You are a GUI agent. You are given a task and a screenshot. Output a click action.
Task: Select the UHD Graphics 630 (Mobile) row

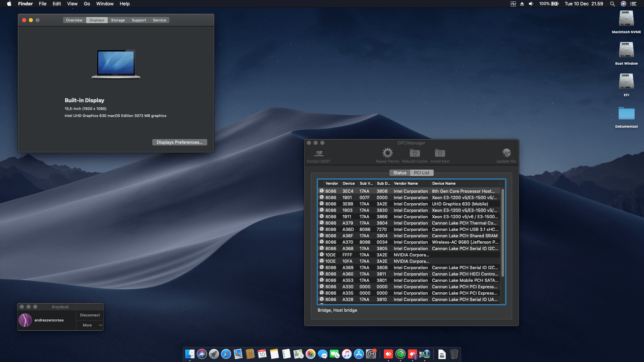point(409,204)
